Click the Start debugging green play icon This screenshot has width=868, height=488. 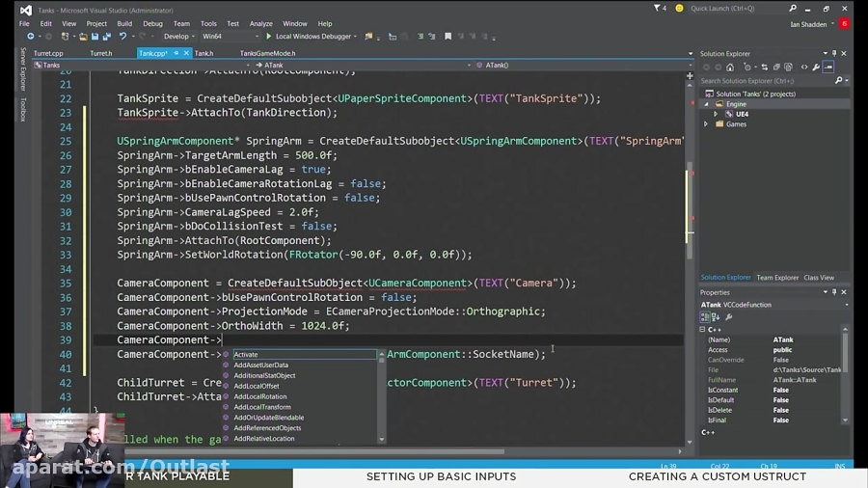(x=269, y=37)
